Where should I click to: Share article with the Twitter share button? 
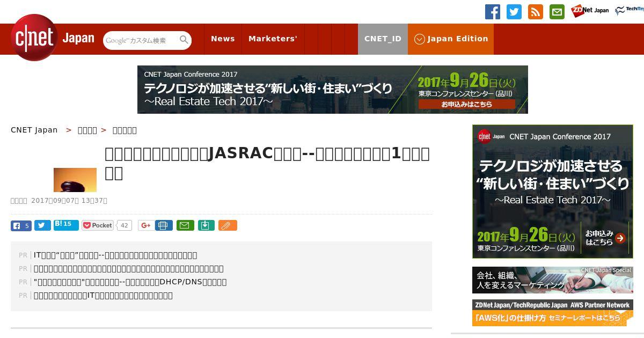tap(42, 225)
